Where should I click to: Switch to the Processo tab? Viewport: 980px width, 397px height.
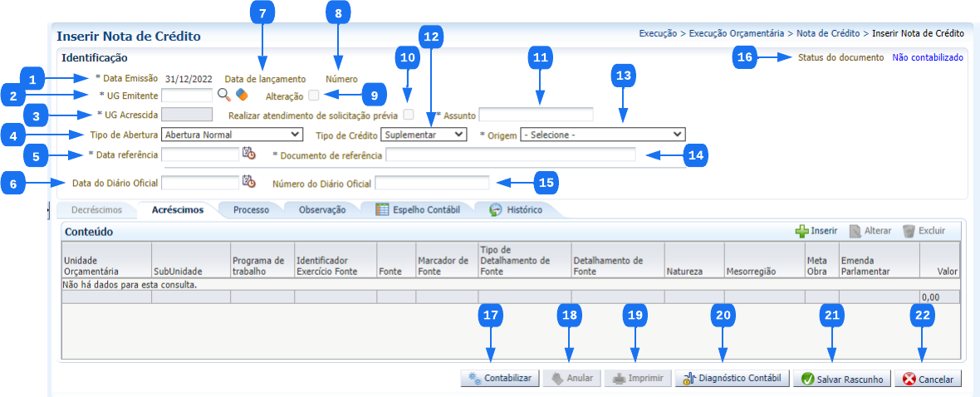[x=251, y=210]
